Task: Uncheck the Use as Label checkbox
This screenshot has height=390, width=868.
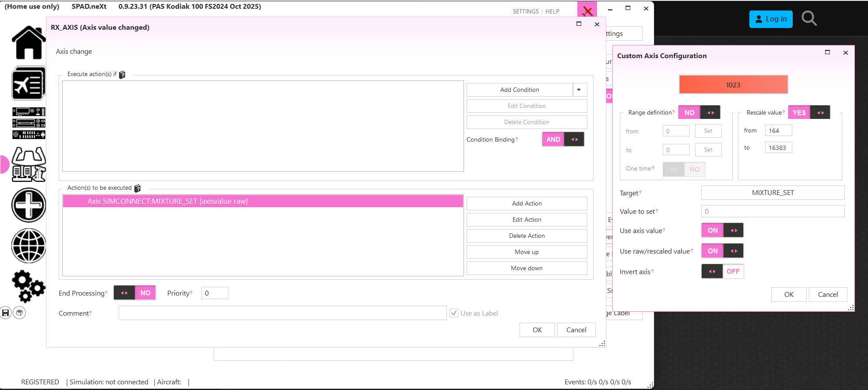Action: pos(454,313)
